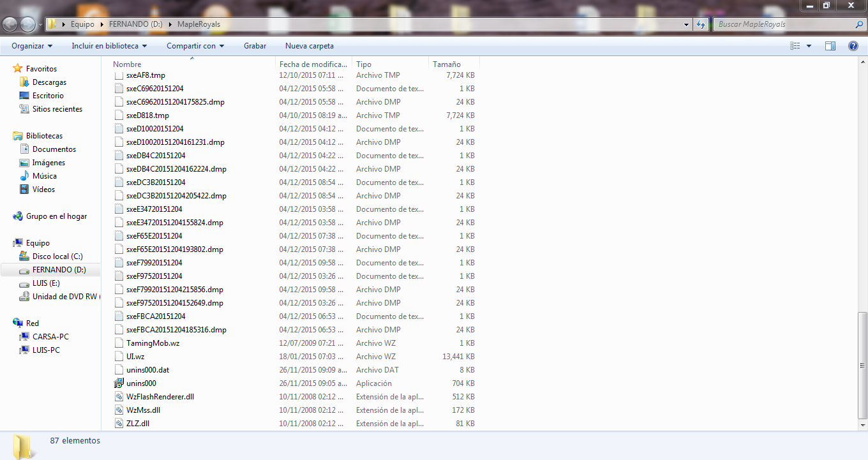
Task: Sort by the Tipo column header
Action: (364, 64)
